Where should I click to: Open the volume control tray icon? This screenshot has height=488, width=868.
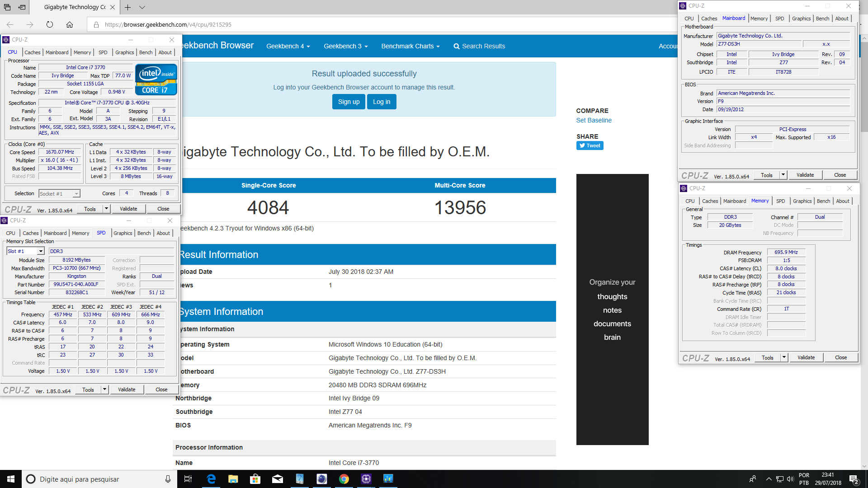pyautogui.click(x=790, y=479)
